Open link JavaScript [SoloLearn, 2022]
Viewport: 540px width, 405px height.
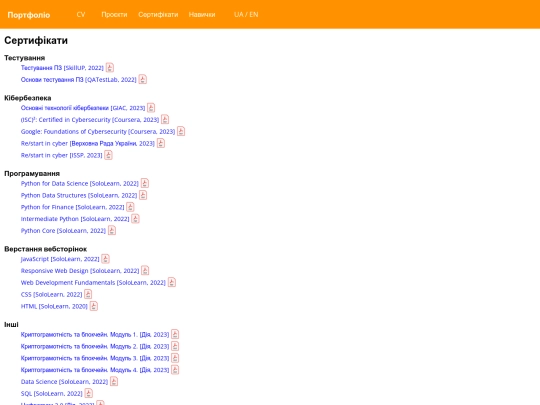tap(60, 259)
